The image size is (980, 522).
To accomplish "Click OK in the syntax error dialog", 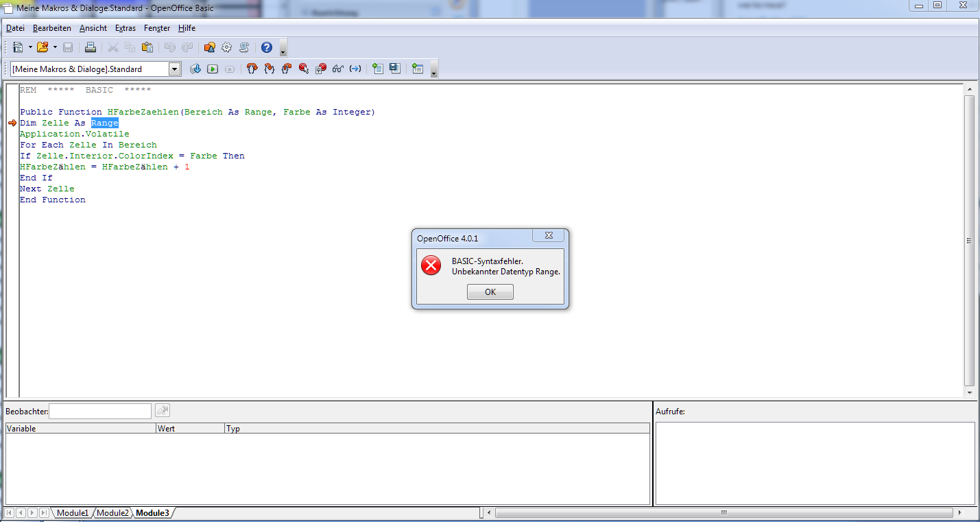I will (490, 292).
